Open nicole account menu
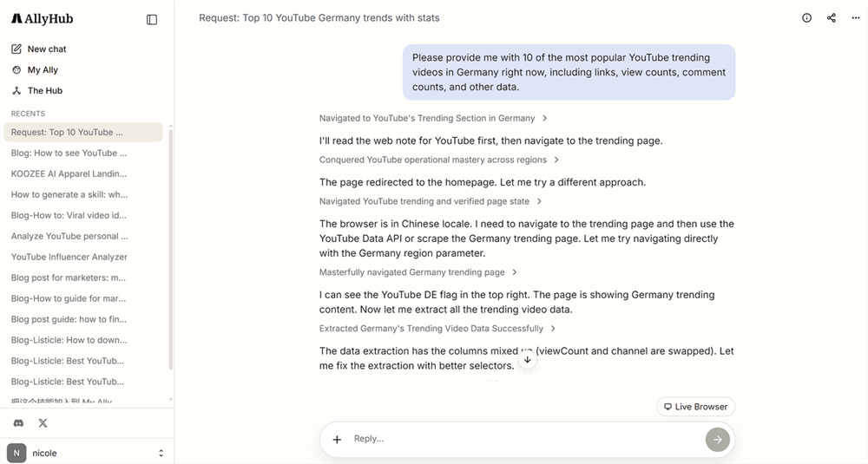This screenshot has width=868, height=464. 87,453
